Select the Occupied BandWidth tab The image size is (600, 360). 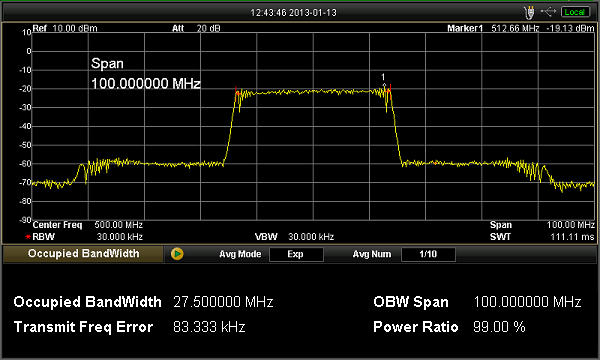pyautogui.click(x=83, y=254)
